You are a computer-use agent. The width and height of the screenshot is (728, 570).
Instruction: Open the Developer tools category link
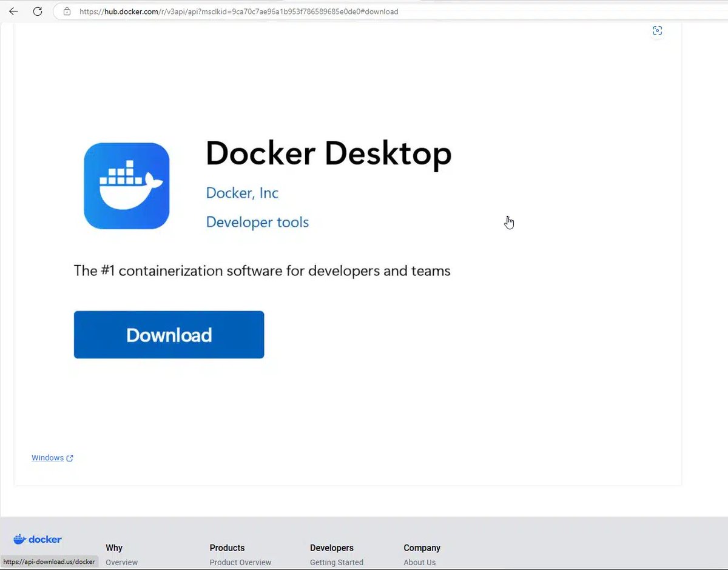pos(257,222)
